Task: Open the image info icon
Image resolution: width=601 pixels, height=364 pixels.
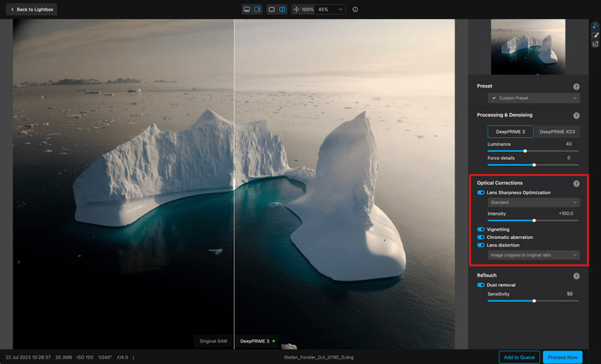Action: point(356,9)
